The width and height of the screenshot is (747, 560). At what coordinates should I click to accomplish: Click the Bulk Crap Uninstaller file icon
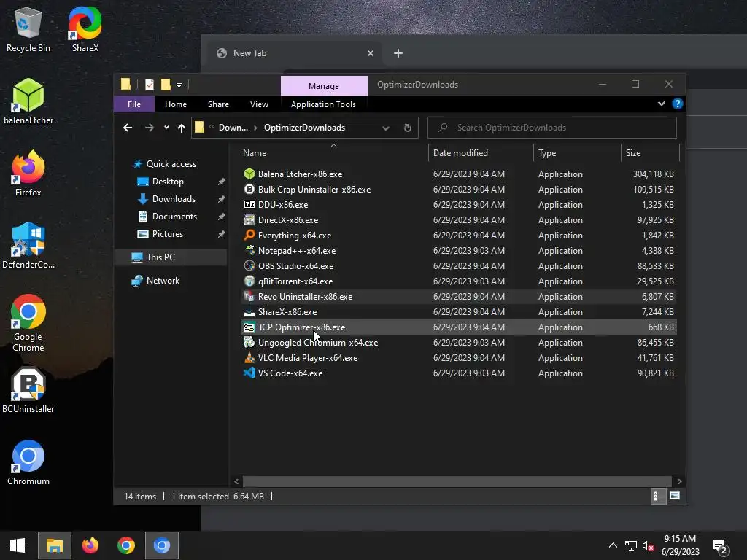(x=249, y=189)
